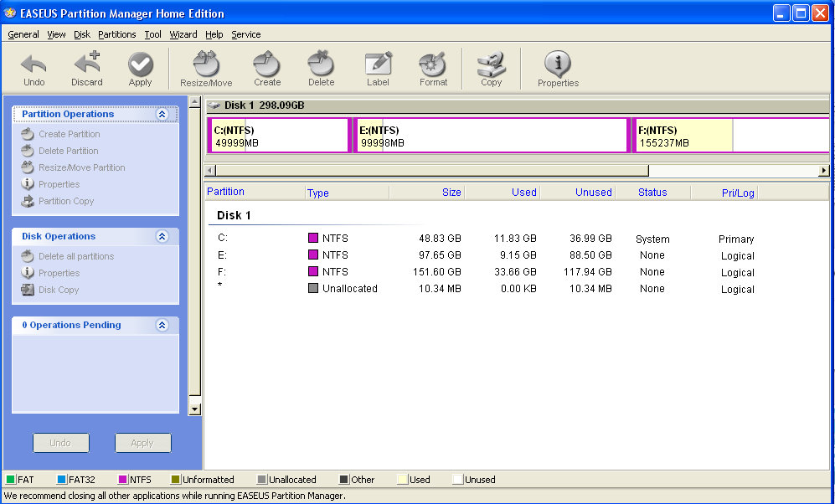The image size is (835, 504).
Task: Select the C: partition in the disk map
Action: tap(276, 134)
